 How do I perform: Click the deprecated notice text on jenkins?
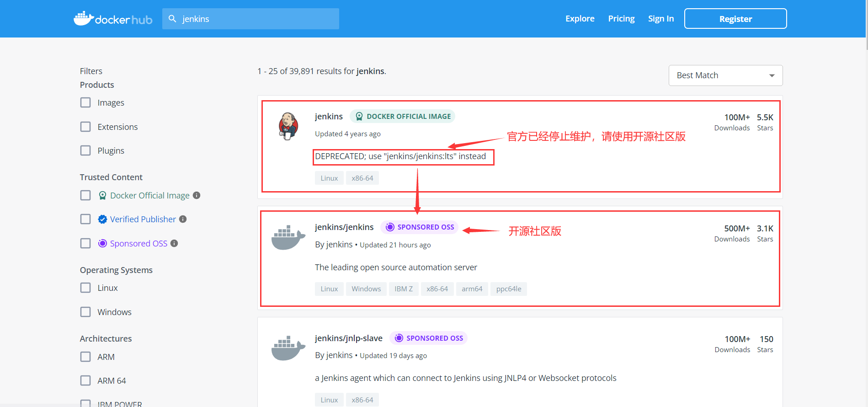400,156
